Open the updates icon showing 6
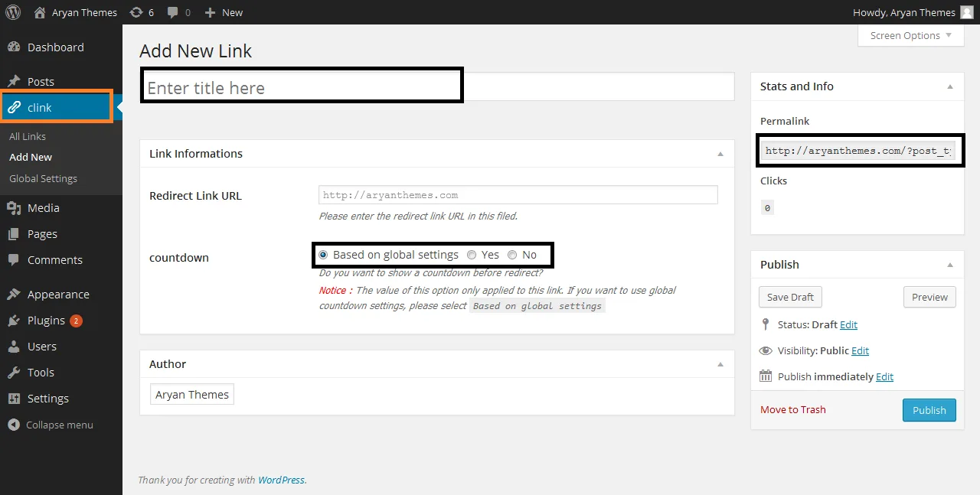 click(142, 12)
